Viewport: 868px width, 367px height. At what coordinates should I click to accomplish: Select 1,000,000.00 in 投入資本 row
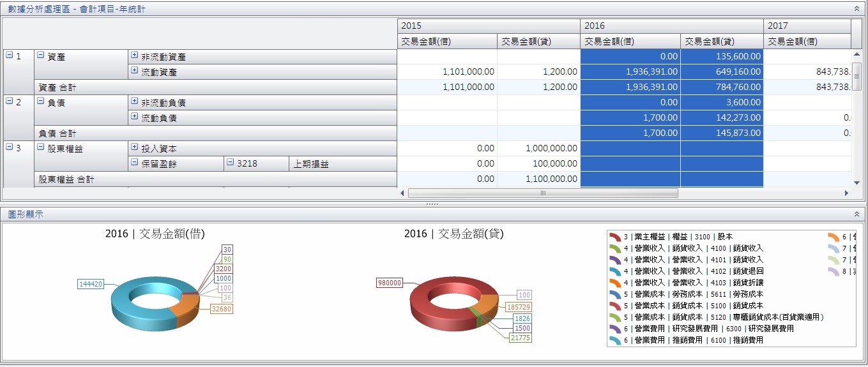[539, 149]
